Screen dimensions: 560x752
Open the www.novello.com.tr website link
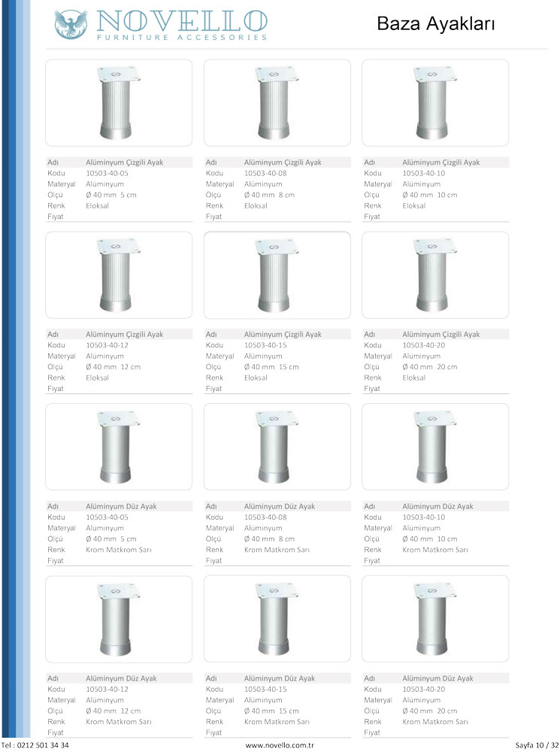(280, 744)
